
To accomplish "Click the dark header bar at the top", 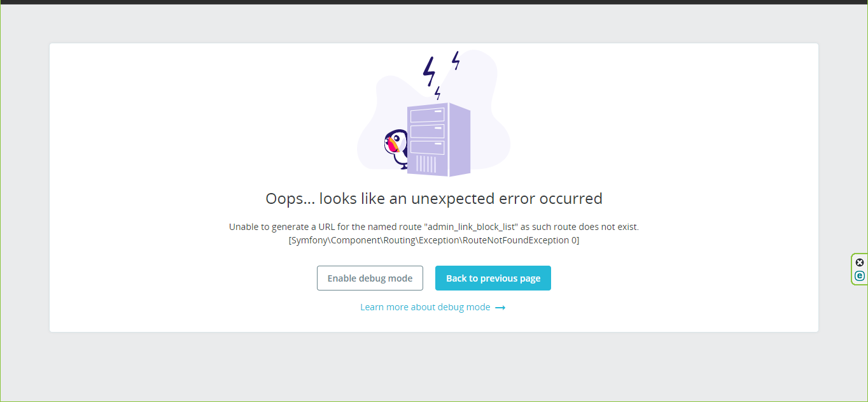I will point(434,2).
